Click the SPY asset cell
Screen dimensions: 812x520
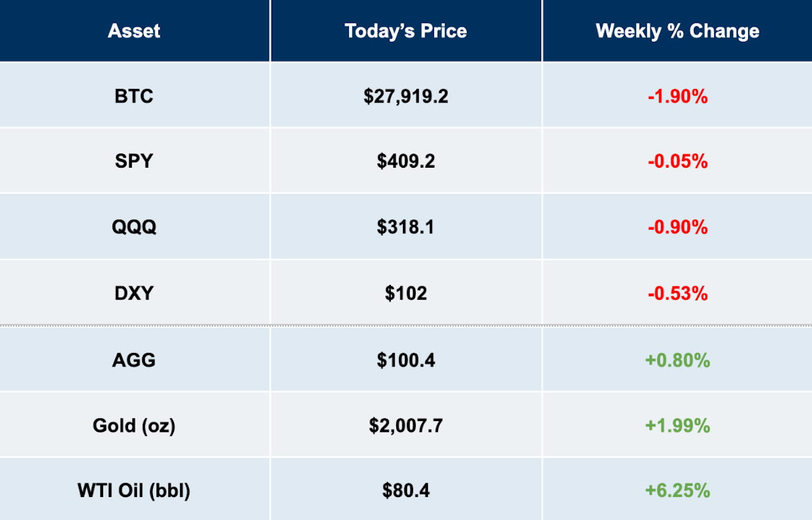click(134, 161)
